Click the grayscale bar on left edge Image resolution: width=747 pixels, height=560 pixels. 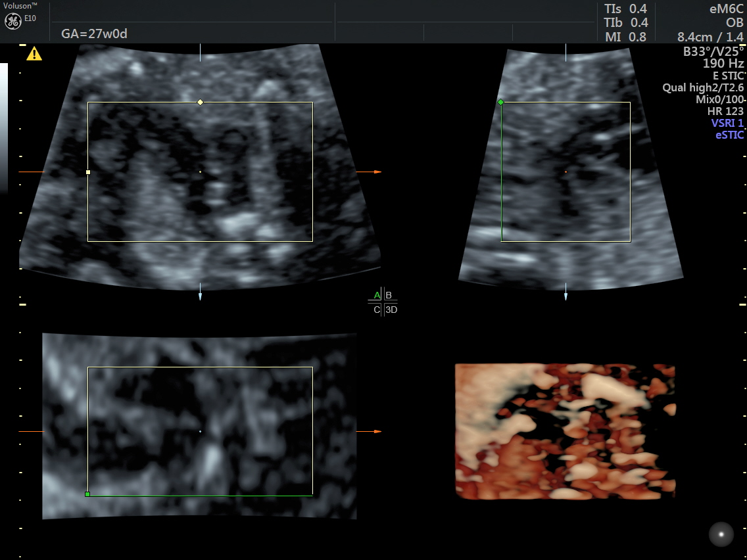tap(4, 128)
